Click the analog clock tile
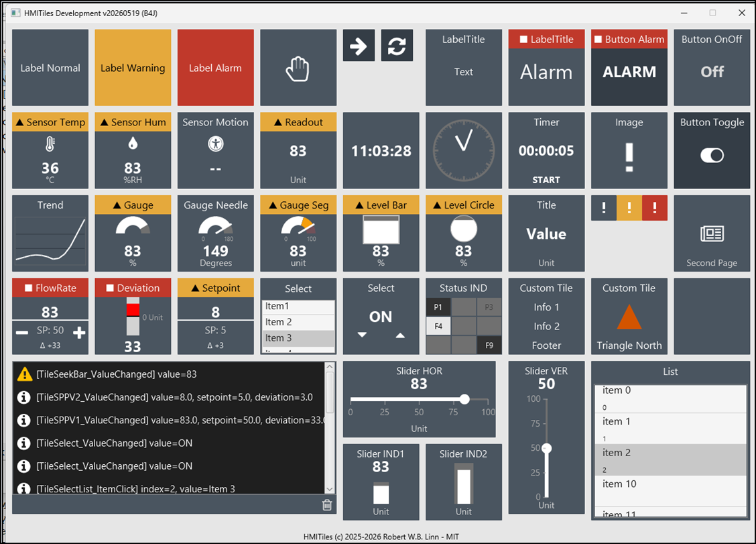The image size is (756, 544). click(x=463, y=151)
